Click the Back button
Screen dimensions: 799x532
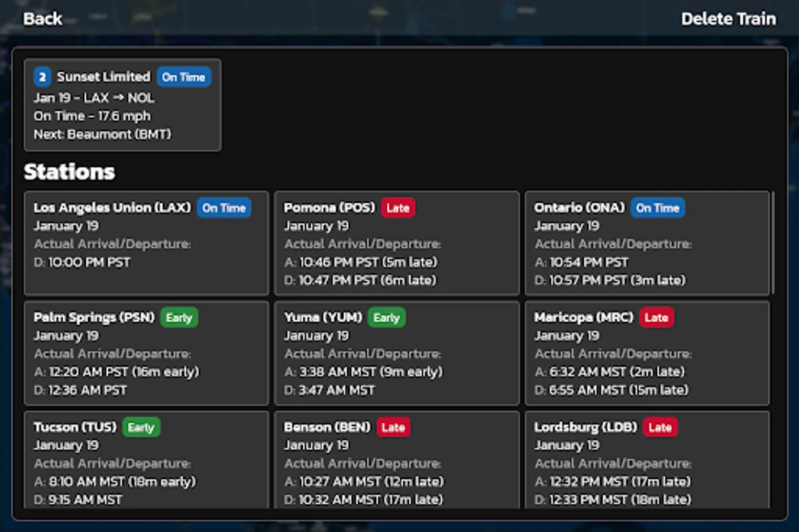pyautogui.click(x=43, y=19)
